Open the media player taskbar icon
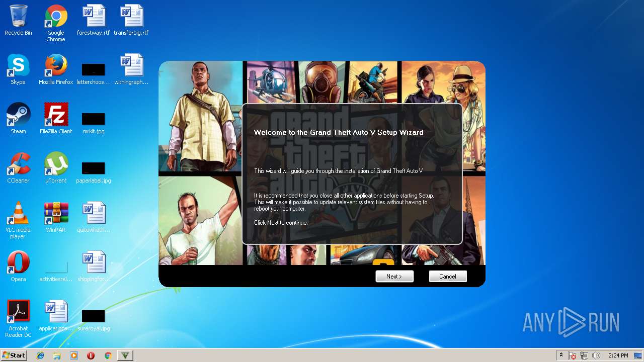The height and width of the screenshot is (362, 644). click(x=74, y=355)
